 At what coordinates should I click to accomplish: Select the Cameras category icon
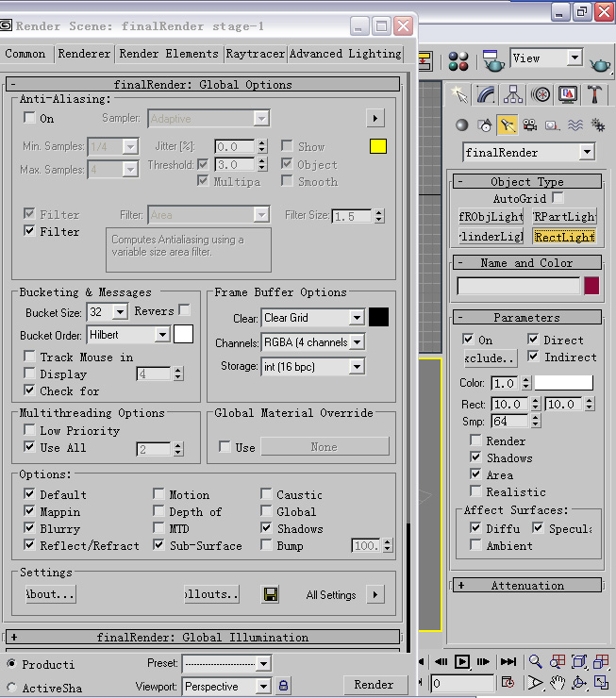pos(529,125)
